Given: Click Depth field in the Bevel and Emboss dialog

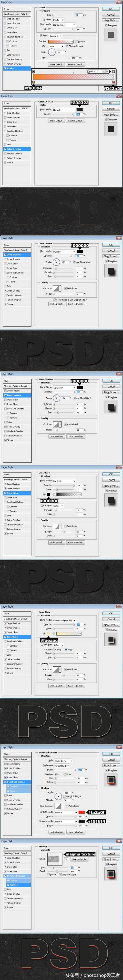Looking at the screenshot, I should pos(80,770).
